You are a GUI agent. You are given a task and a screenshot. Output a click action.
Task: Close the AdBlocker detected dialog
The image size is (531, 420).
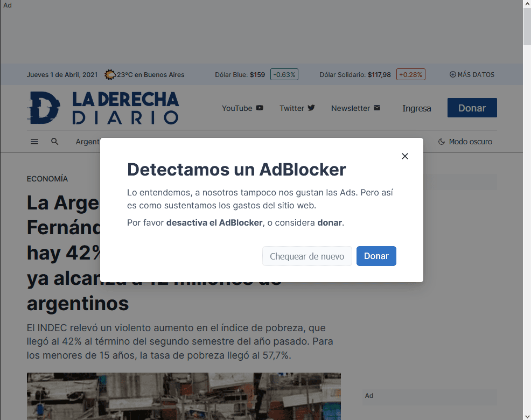point(404,156)
